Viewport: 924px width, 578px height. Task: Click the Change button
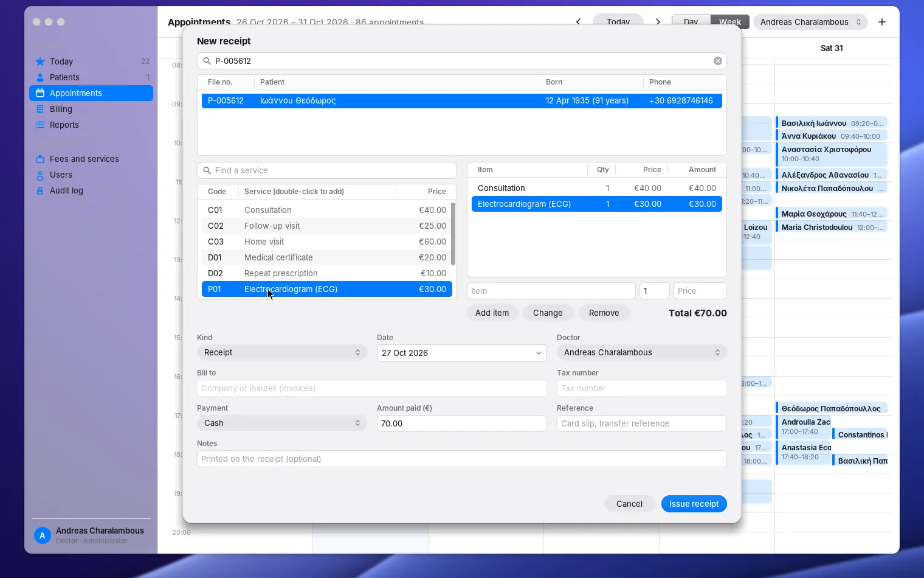click(548, 313)
